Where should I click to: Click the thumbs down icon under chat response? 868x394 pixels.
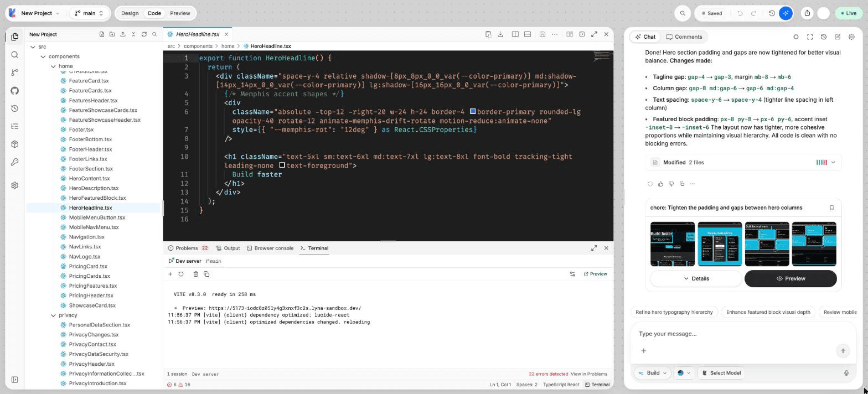click(671, 184)
